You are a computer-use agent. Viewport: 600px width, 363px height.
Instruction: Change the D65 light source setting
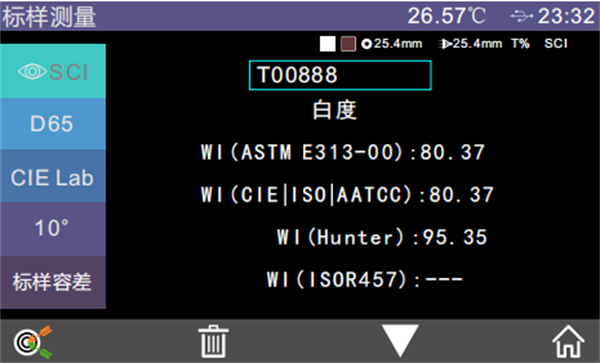[53, 124]
